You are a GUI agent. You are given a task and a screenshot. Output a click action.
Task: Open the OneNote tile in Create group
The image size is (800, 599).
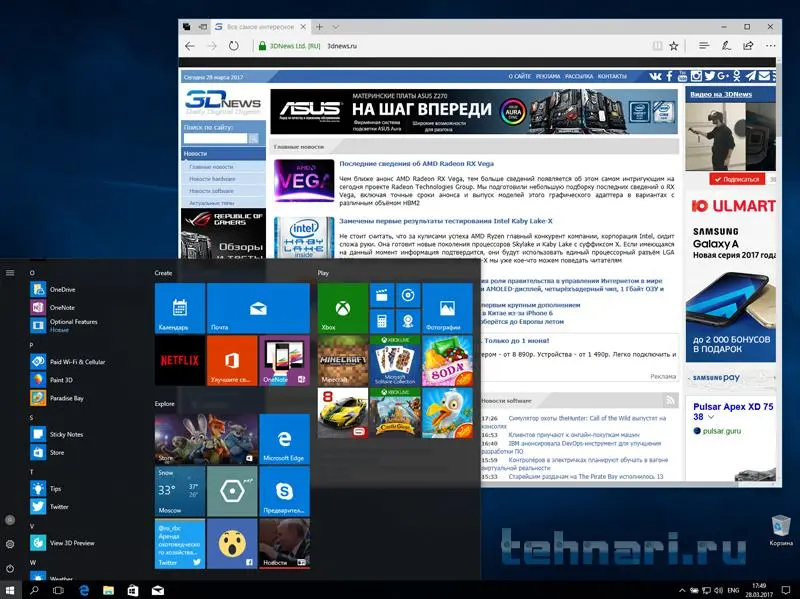coord(284,361)
